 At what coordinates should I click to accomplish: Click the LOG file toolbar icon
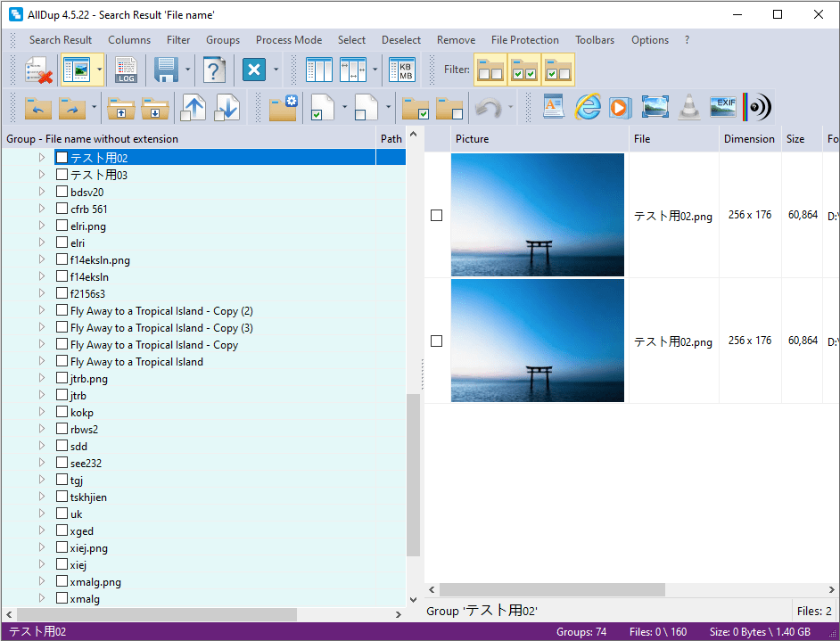[126, 70]
